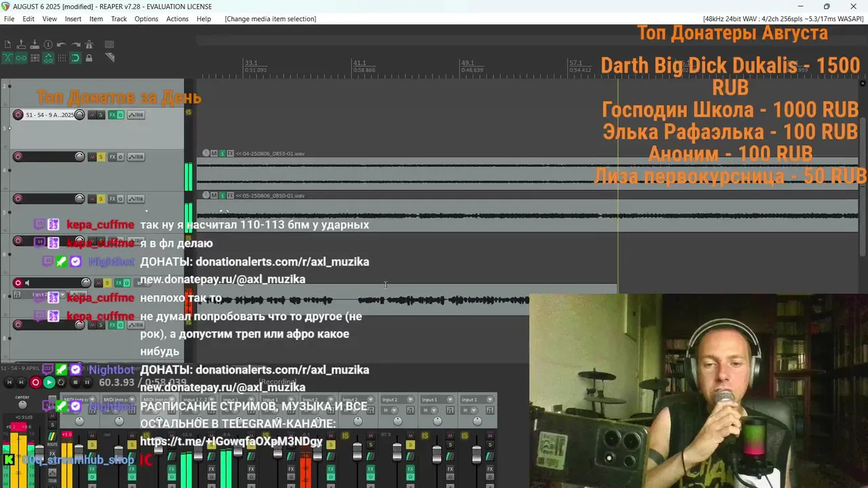Open Input 2 dropdown on third-from-right mixer strip
Viewport: 868px width, 488px height.
point(399,400)
